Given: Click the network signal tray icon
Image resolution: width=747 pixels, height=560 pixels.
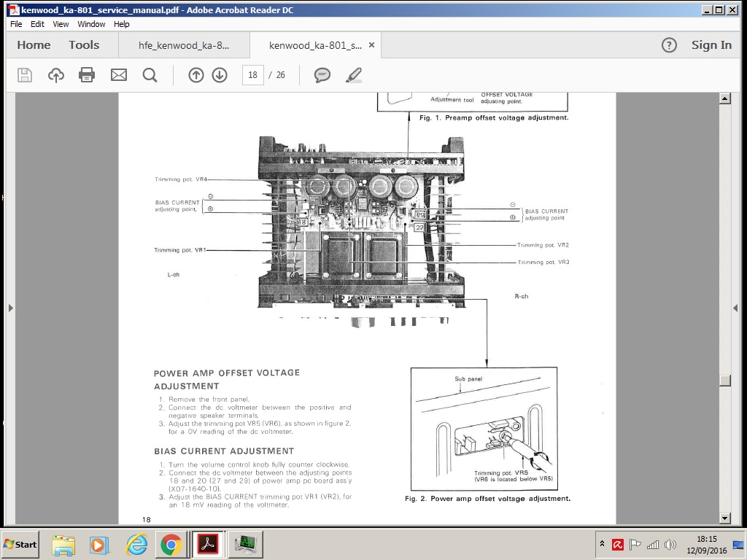Looking at the screenshot, I should 653,544.
